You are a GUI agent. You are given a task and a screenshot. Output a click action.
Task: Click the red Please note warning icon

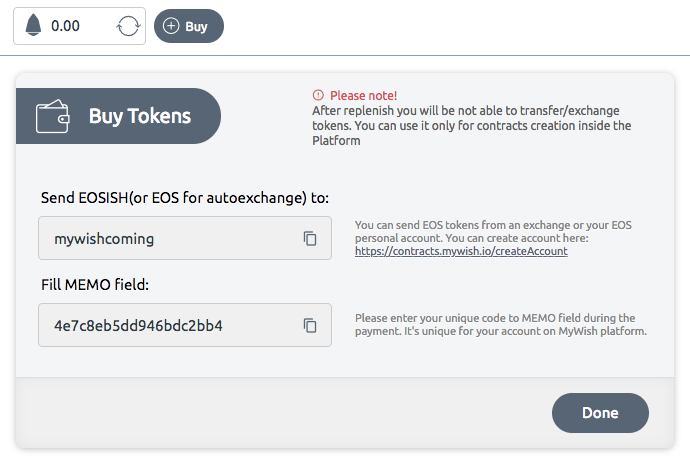tap(318, 95)
